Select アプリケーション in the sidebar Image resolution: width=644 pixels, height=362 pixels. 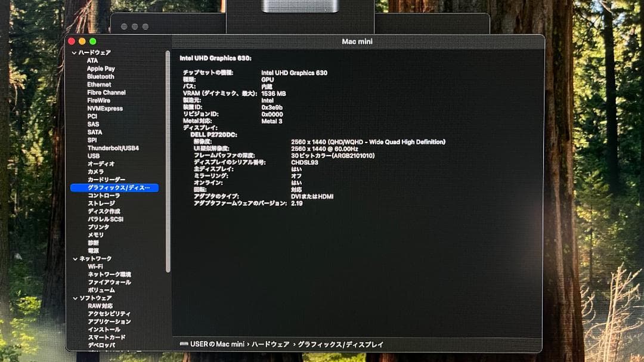tap(109, 321)
